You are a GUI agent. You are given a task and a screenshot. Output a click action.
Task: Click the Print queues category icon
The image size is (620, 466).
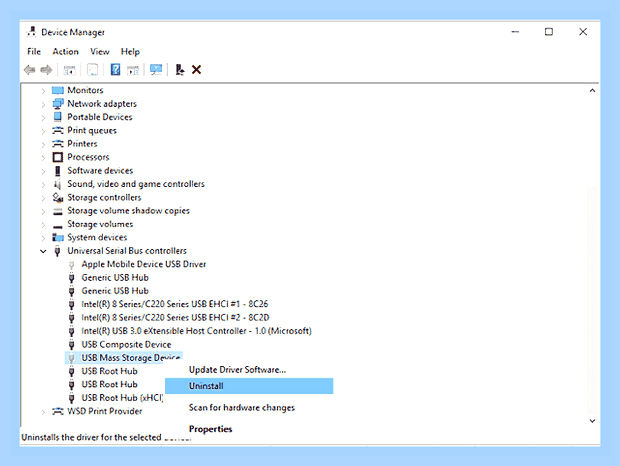(58, 130)
